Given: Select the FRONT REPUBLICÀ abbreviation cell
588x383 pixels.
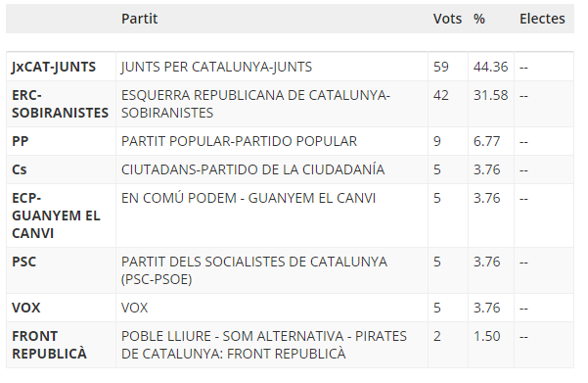Looking at the screenshot, I should [61, 345].
